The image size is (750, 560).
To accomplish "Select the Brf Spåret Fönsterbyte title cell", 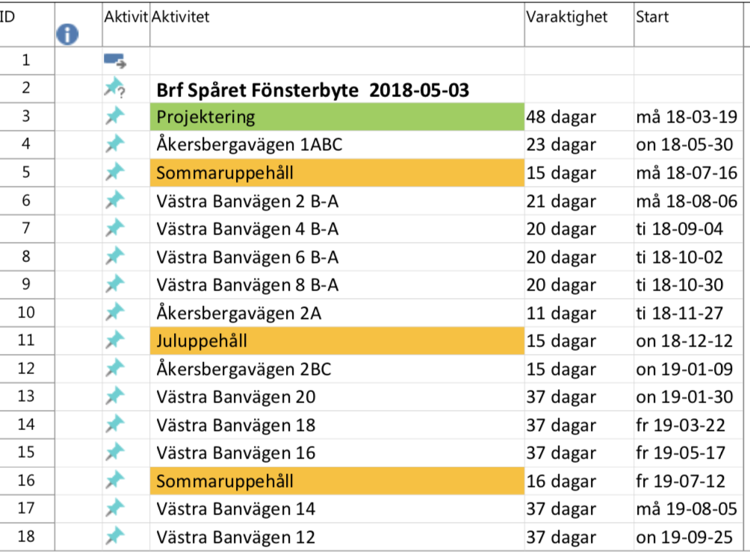I will click(313, 90).
